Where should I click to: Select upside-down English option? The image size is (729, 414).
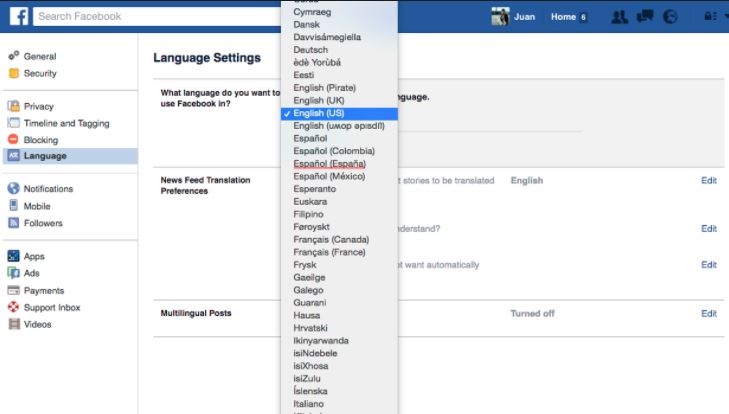point(339,126)
